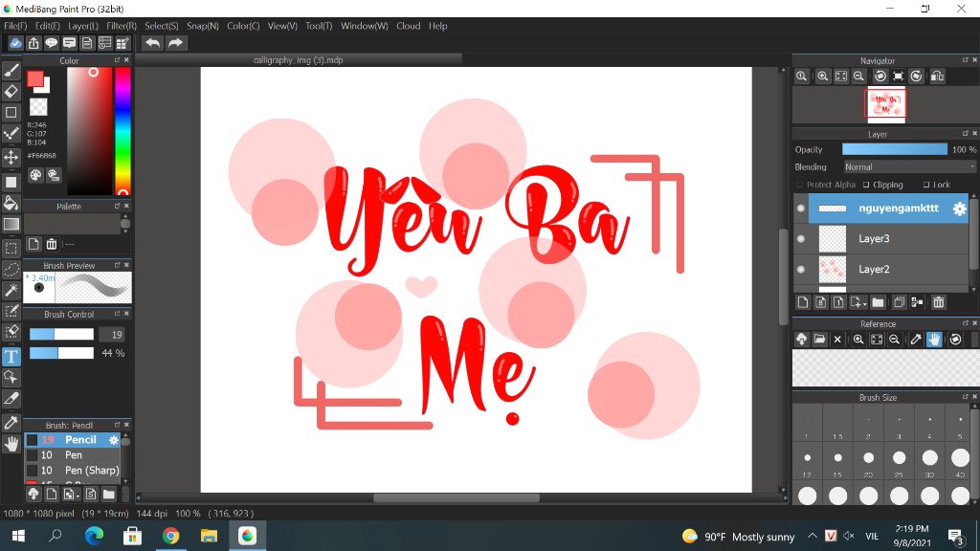Switch to calligraphy_img (3).mdp tab
This screenshot has width=980, height=551.
[x=299, y=60]
